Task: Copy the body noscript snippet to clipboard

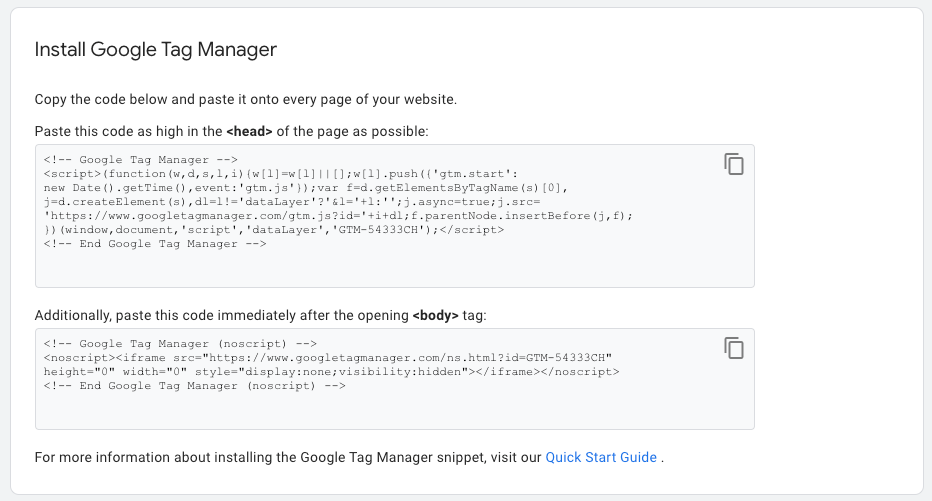Action: 734,348
